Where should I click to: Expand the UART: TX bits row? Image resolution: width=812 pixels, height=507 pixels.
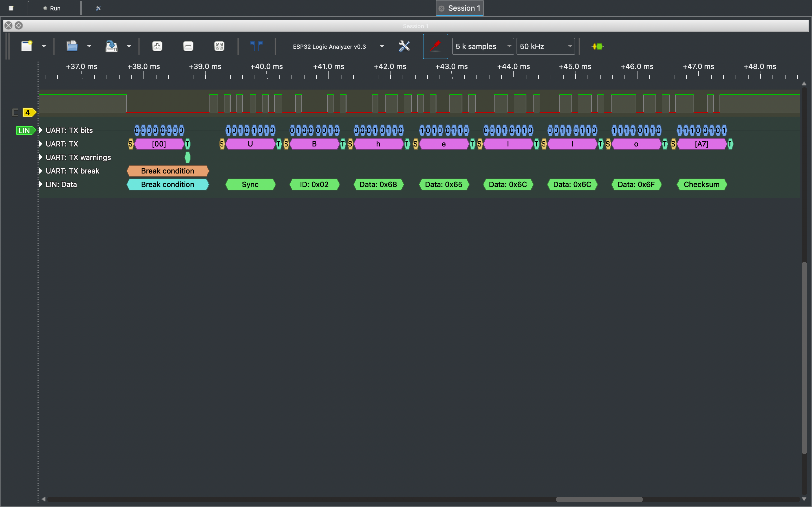pos(41,130)
